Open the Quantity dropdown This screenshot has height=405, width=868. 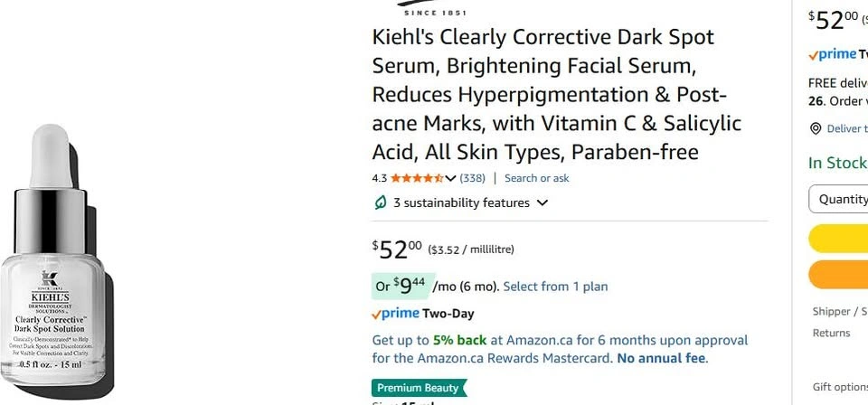pyautogui.click(x=838, y=199)
